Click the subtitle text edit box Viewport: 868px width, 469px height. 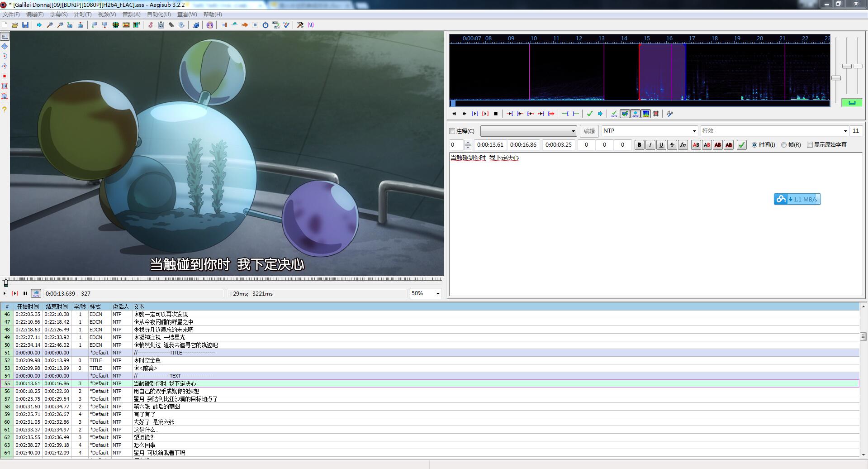tap(656, 224)
